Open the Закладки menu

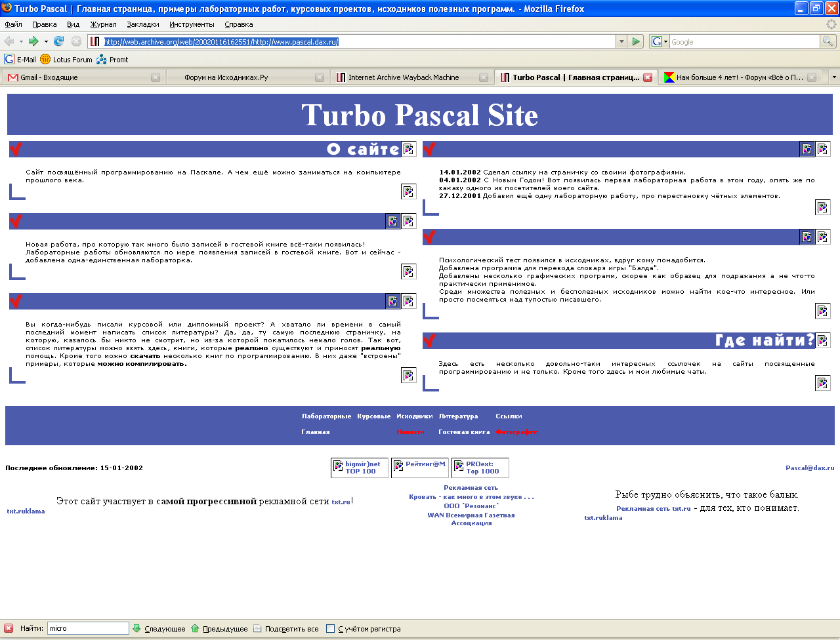click(142, 24)
